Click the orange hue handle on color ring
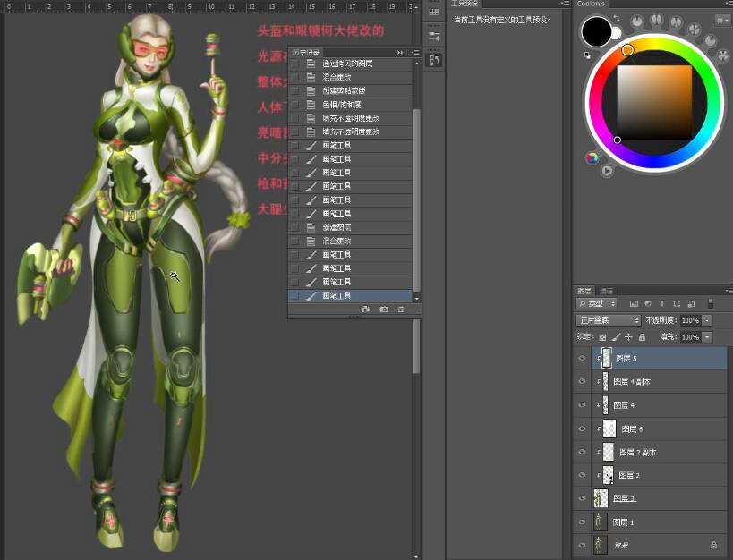The image size is (733, 560). coord(627,50)
